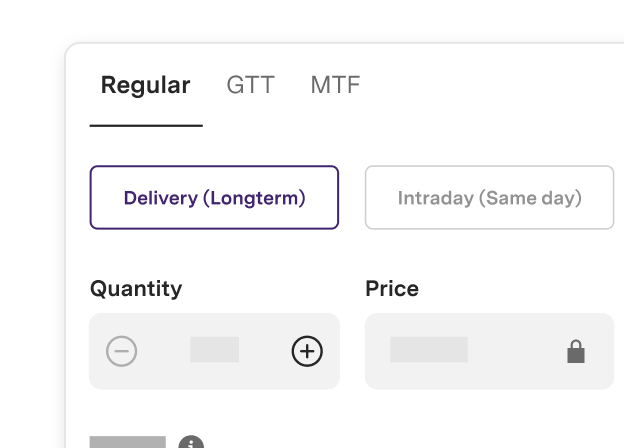Viewport: 624px width, 448px height.
Task: Click blank card area right of MTF tab
Action: [x=489, y=85]
